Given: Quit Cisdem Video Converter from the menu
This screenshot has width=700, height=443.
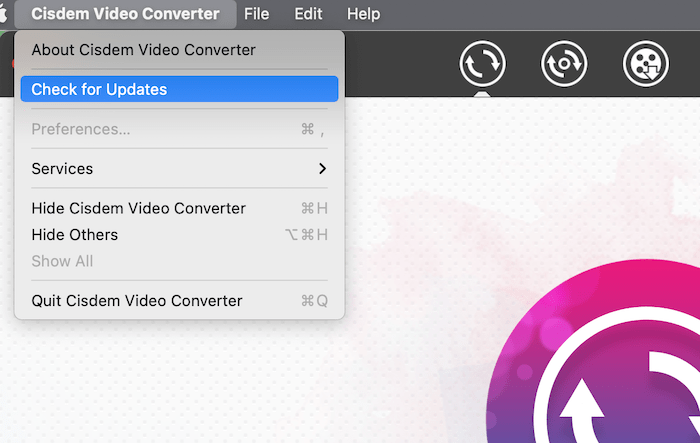Looking at the screenshot, I should point(137,301).
